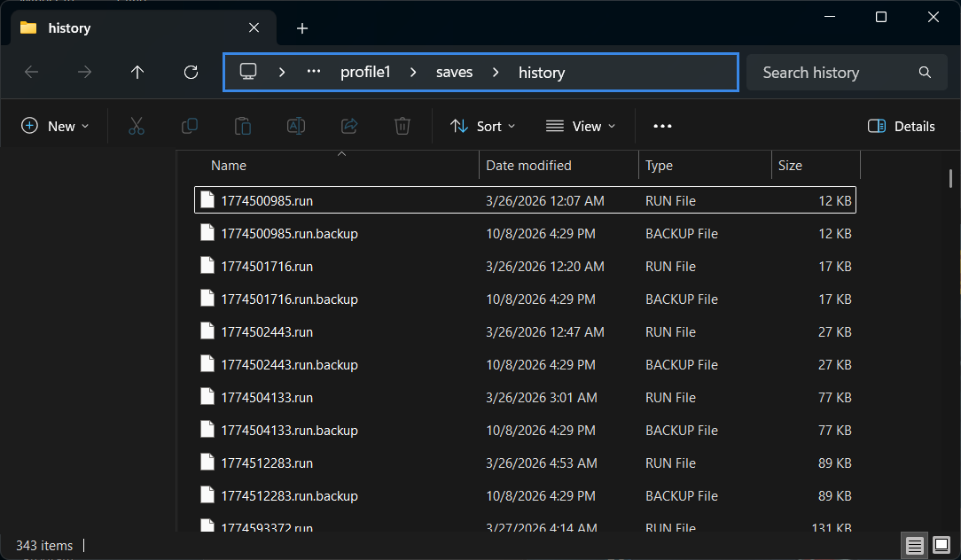Minimize the File Explorer window
The width and height of the screenshot is (961, 560).
tap(830, 17)
